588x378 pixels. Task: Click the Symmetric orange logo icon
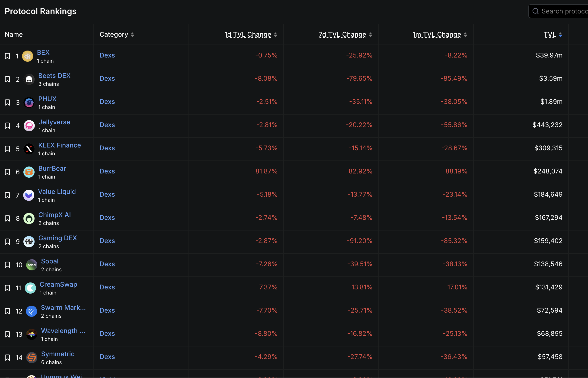tap(32, 358)
